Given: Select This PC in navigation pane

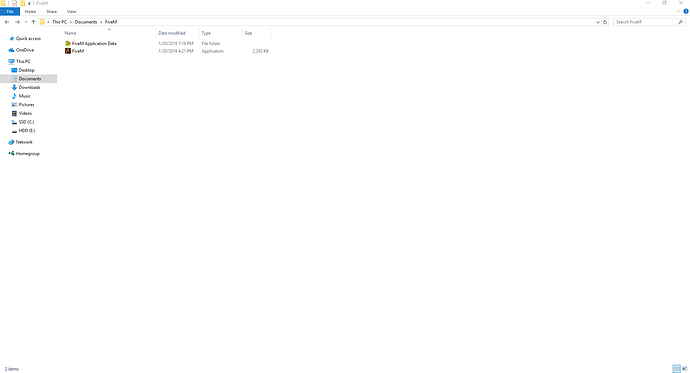Looking at the screenshot, I should point(23,62).
